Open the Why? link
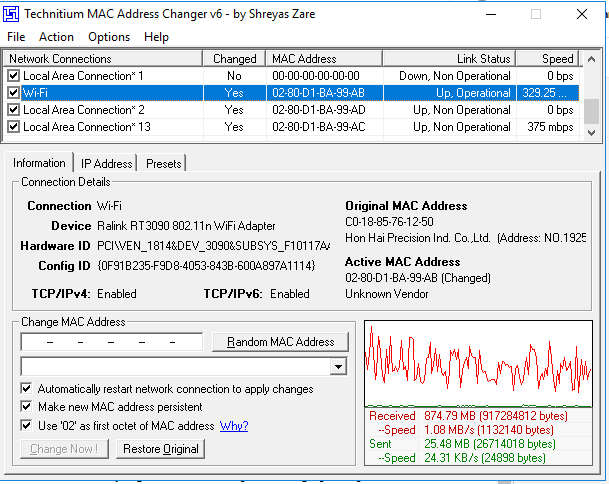This screenshot has width=609, height=484. click(x=234, y=426)
